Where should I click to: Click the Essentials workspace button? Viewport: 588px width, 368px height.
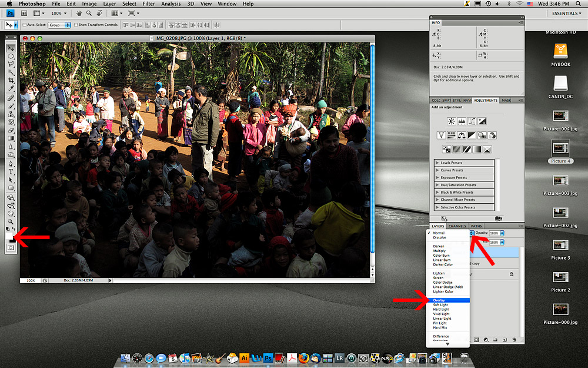566,12
